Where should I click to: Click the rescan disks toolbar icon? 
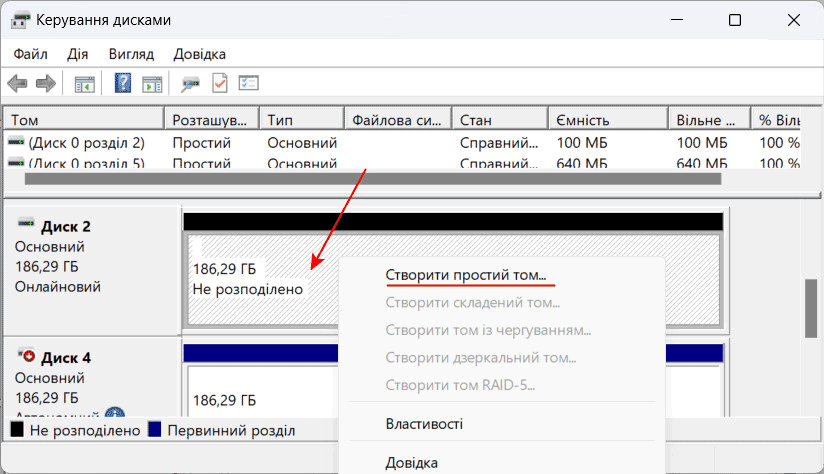pyautogui.click(x=190, y=83)
